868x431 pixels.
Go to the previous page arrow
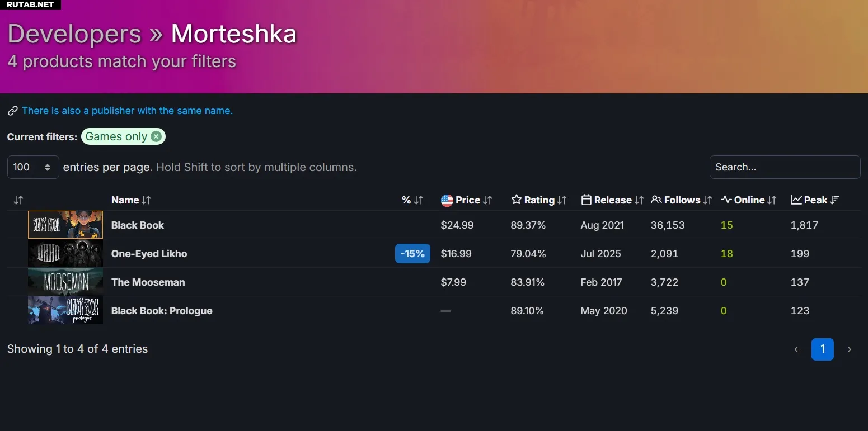click(796, 349)
